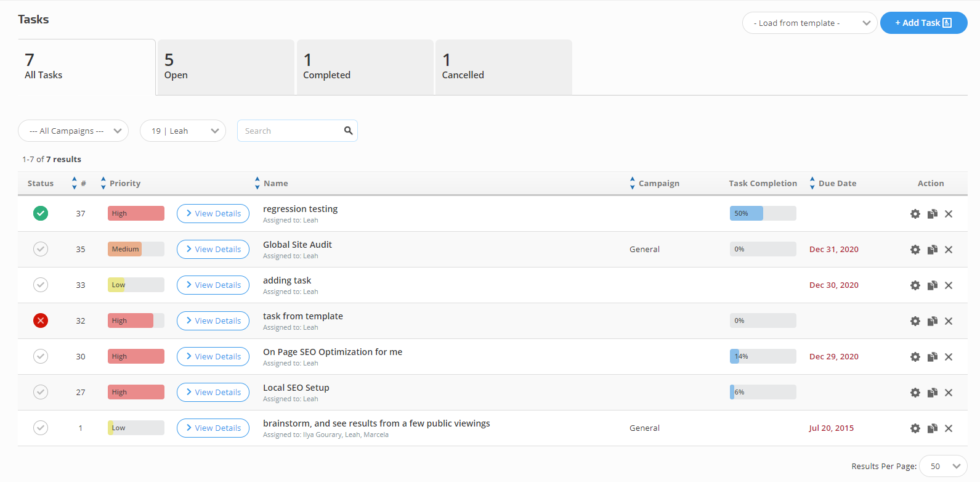This screenshot has height=482, width=980.
Task: Click gear icon for Local SEO Setup
Action: [915, 393]
